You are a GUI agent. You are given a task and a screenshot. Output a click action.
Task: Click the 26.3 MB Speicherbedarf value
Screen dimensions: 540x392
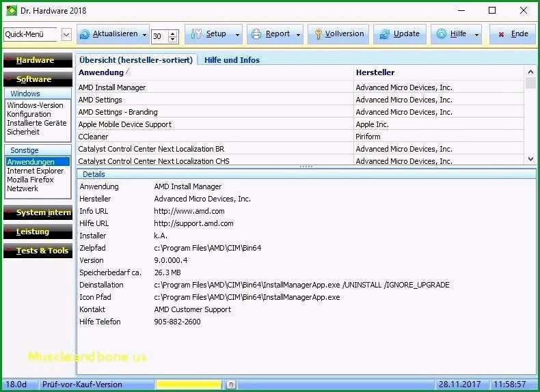point(167,272)
